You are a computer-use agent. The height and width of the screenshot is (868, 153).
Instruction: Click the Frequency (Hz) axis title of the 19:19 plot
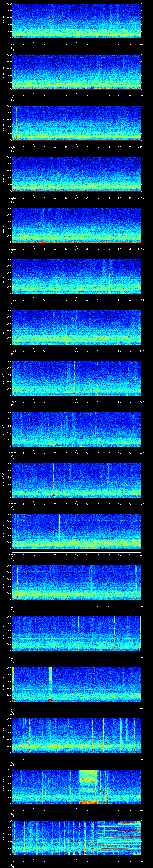(x=3, y=21)
